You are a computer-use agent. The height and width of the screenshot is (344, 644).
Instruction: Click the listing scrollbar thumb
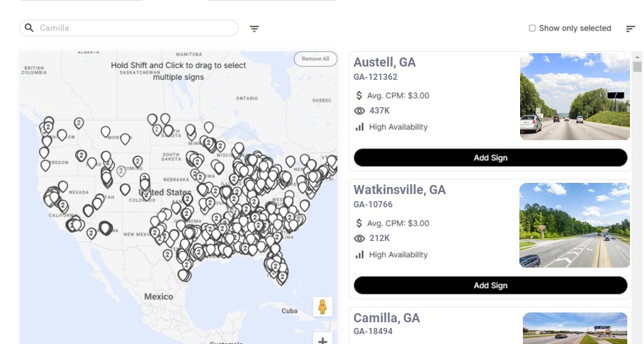[x=637, y=67]
